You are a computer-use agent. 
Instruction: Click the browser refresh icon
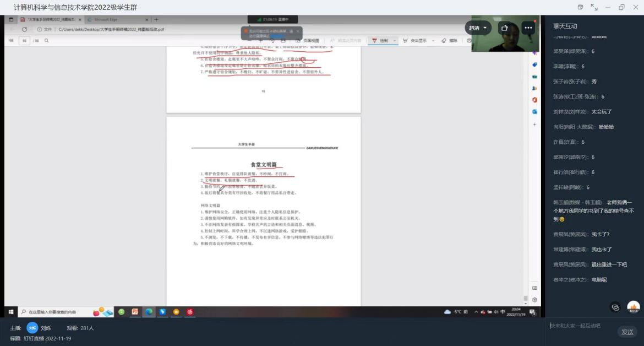[24, 29]
